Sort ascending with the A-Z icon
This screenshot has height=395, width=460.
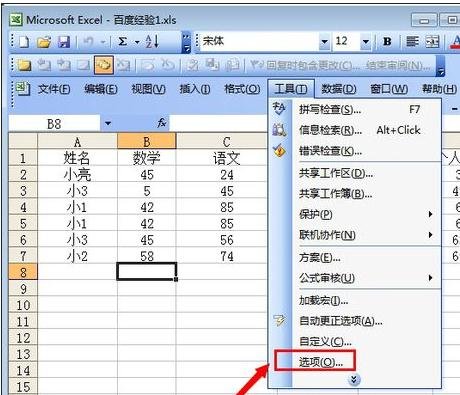[152, 42]
